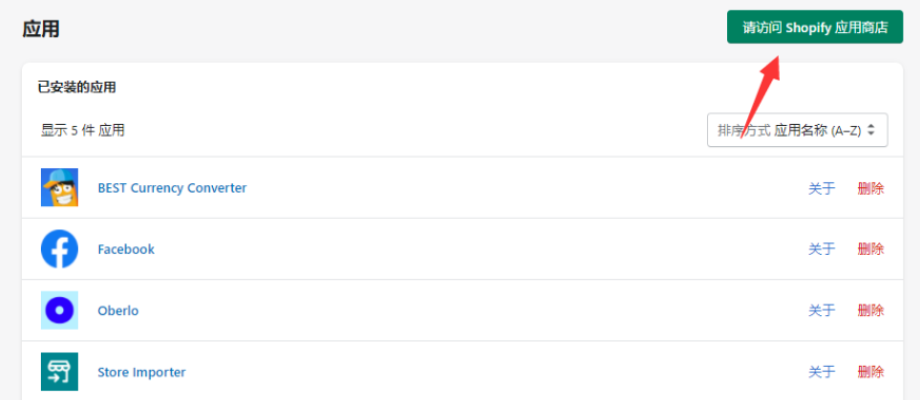Click the 请访问 Shopify 应用商店 button
The width and height of the screenshot is (920, 400).
coord(815,27)
